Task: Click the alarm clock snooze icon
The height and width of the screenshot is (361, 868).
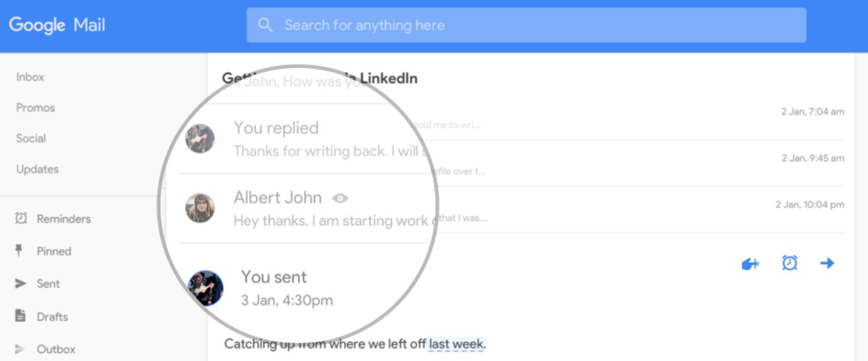Action: tap(789, 263)
